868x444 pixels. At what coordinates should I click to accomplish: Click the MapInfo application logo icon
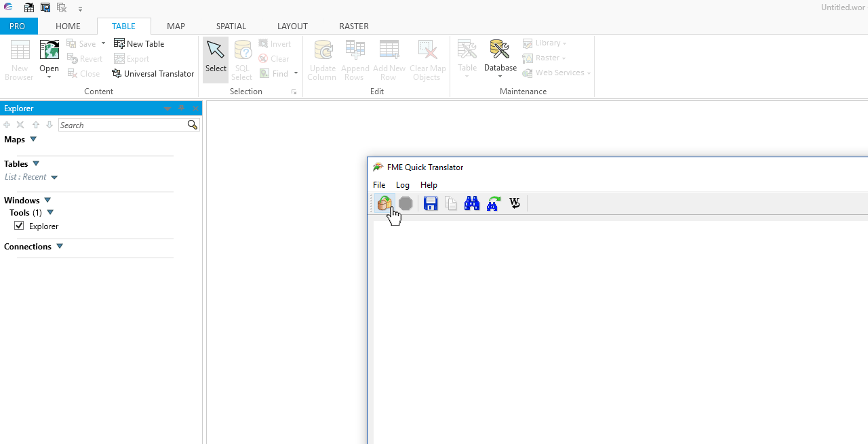click(8, 7)
